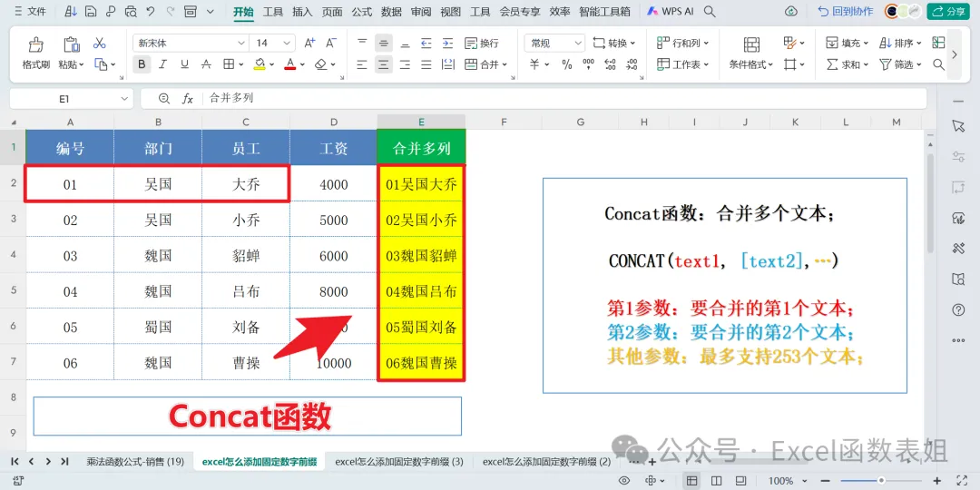
Task: Expand the borders dropdown arrow
Action: (242, 64)
